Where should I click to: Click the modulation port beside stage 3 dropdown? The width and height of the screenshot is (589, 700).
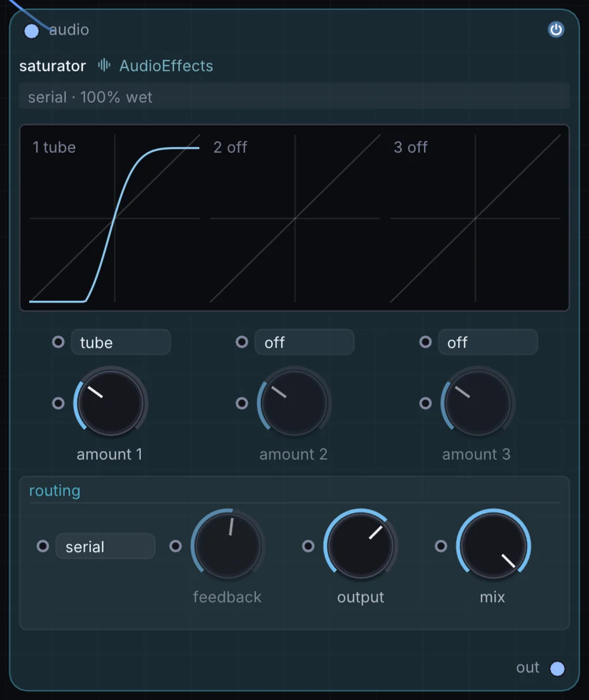[426, 342]
